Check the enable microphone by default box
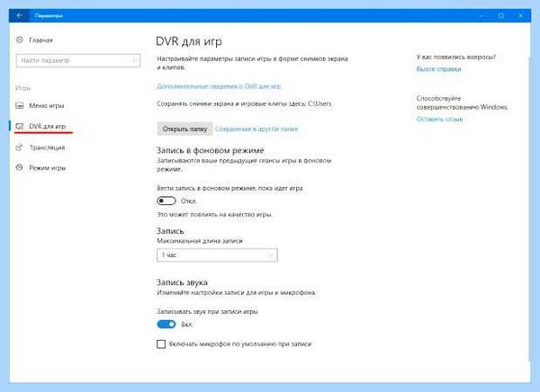Image resolution: width=540 pixels, height=392 pixels. pos(161,344)
